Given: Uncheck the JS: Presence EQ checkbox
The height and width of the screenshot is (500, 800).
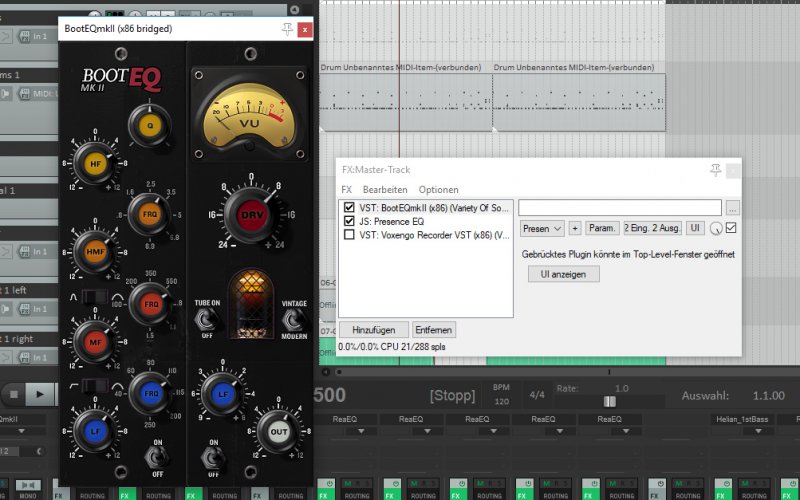Looking at the screenshot, I should pos(349,221).
